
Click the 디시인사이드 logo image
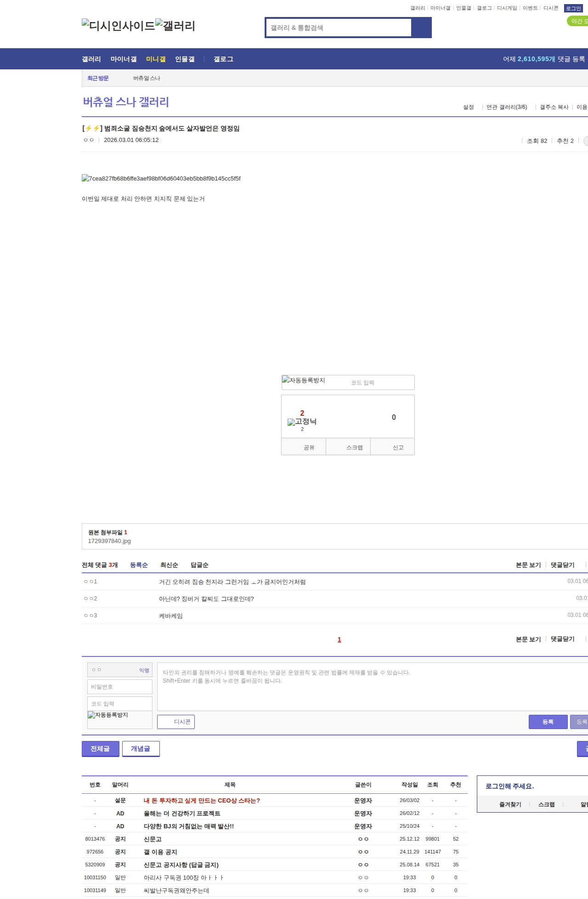(118, 26)
